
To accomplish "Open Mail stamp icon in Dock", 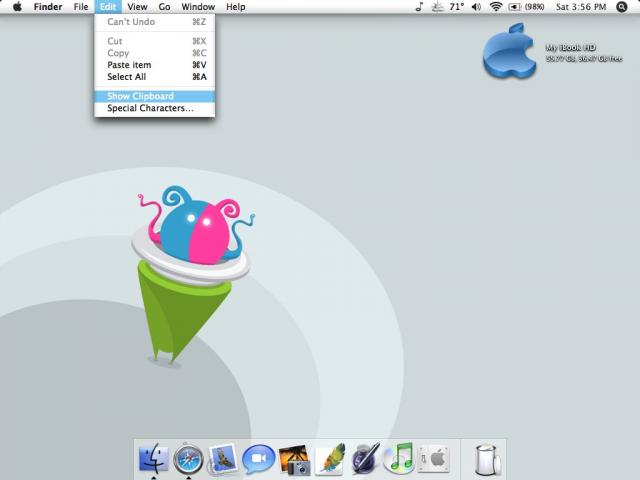I will coord(222,459).
